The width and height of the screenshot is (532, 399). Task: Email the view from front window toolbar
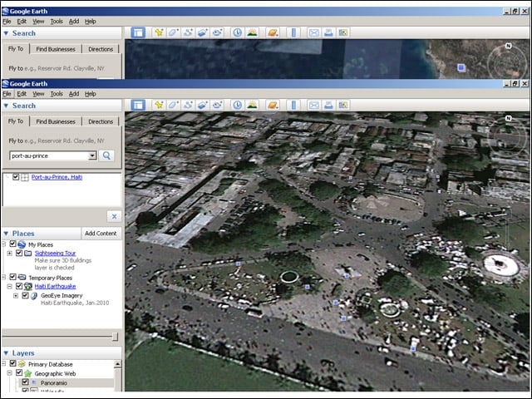click(314, 106)
